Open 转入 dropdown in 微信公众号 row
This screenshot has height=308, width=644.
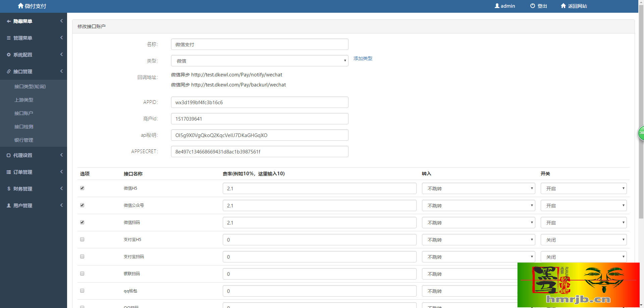coord(479,205)
